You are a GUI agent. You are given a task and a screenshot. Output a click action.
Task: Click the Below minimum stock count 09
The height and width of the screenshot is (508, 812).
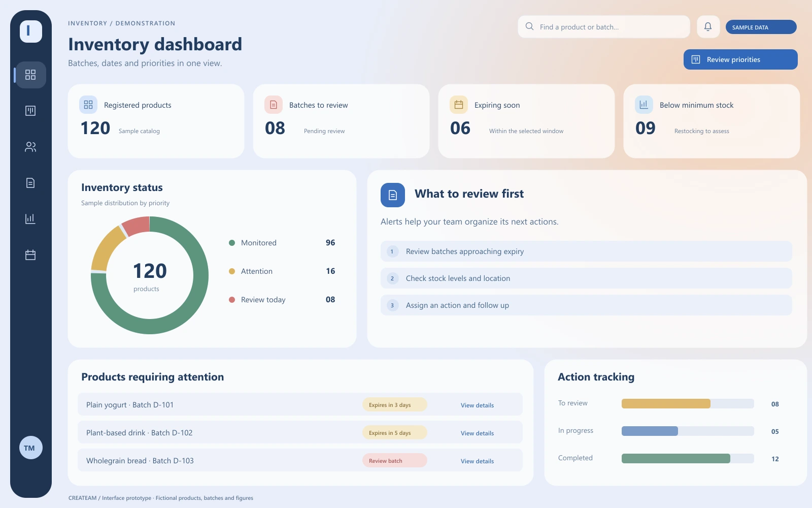click(x=646, y=128)
